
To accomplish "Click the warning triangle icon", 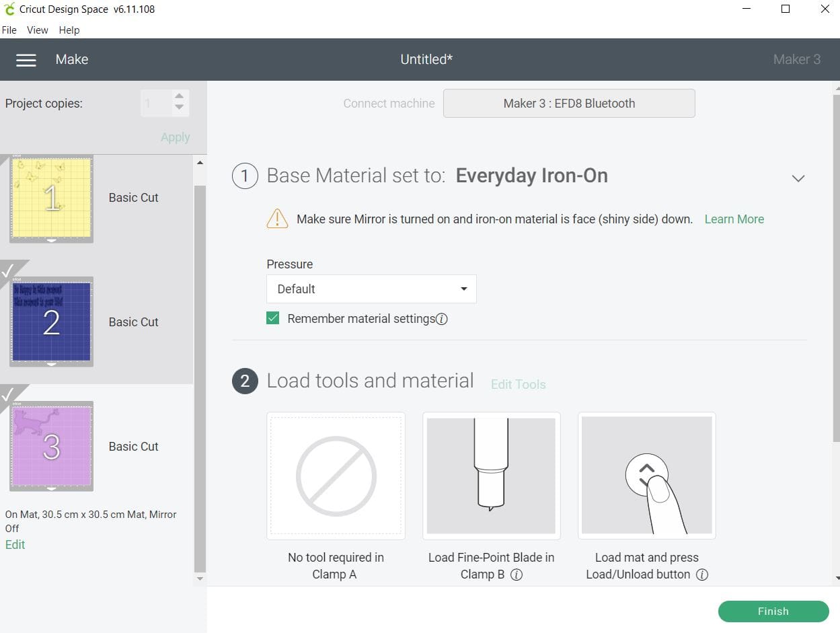I will point(277,219).
